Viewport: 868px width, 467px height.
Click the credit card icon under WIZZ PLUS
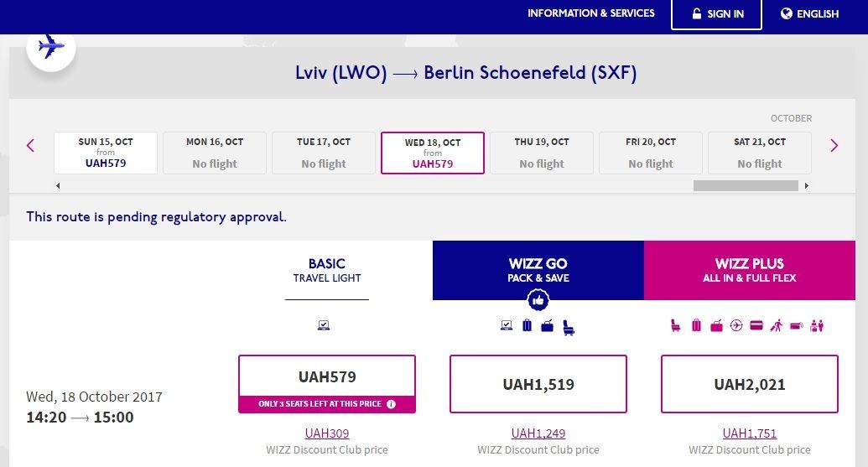pos(756,325)
